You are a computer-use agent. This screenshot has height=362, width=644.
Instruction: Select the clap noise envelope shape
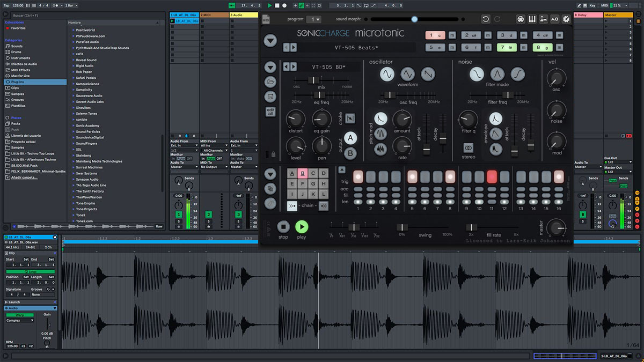[x=496, y=149]
